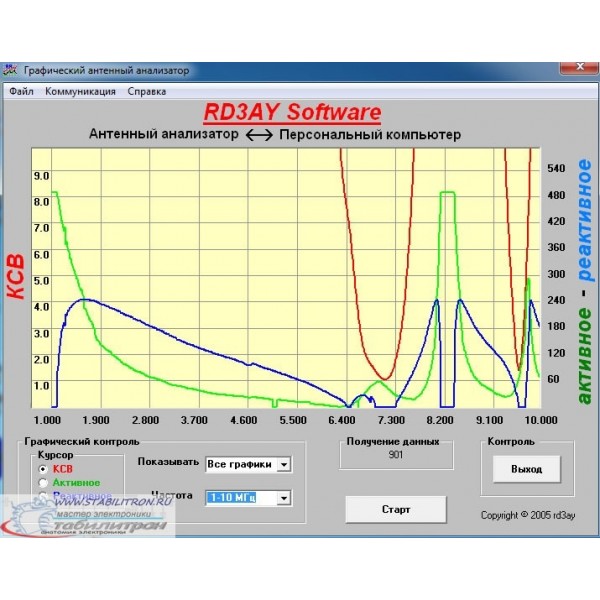Click the RD3AY Software heading
Screen dimensions: 600x600
click(292, 112)
